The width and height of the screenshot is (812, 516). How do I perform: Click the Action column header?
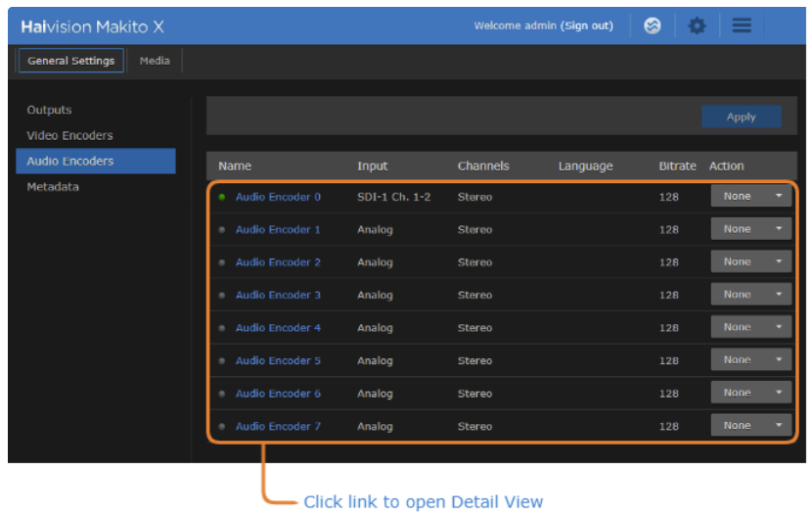pos(726,165)
